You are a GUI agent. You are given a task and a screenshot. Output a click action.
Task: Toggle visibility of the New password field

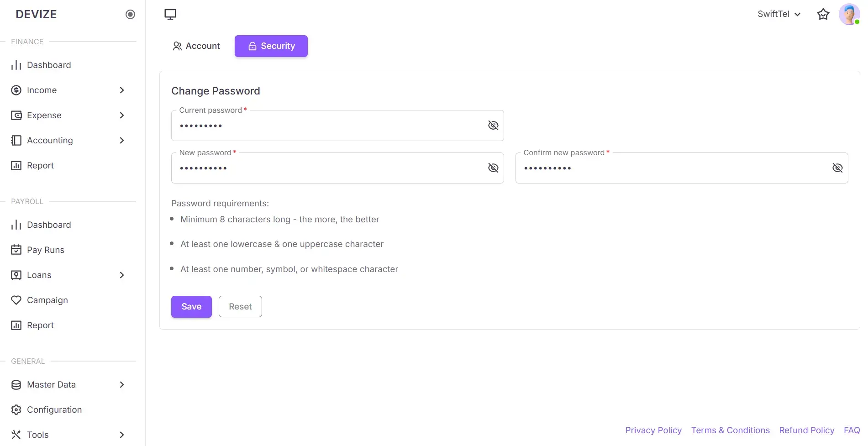pyautogui.click(x=493, y=168)
